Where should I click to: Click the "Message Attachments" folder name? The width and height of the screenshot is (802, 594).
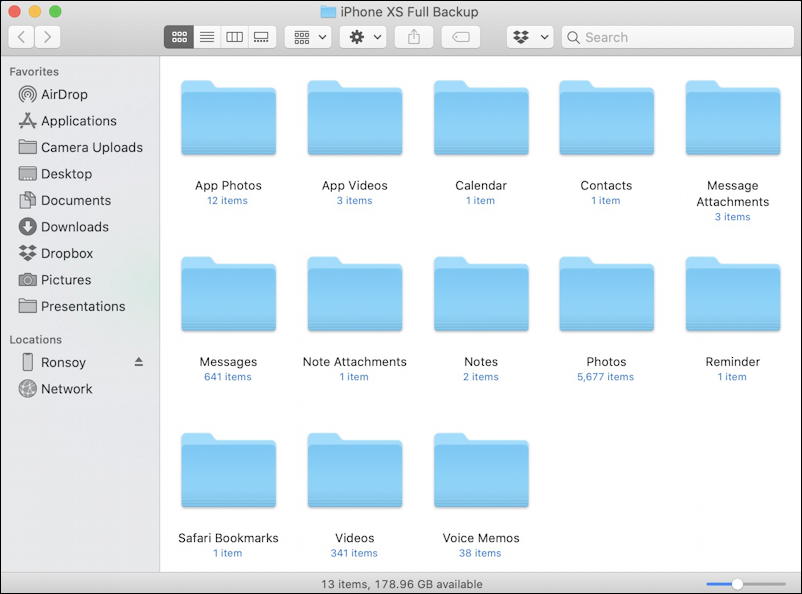click(x=732, y=193)
